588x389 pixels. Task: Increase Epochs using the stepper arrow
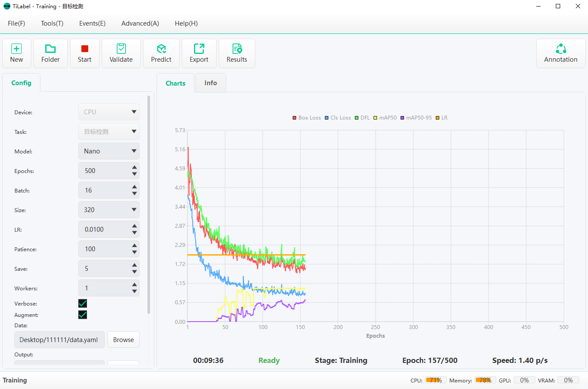pos(134,168)
